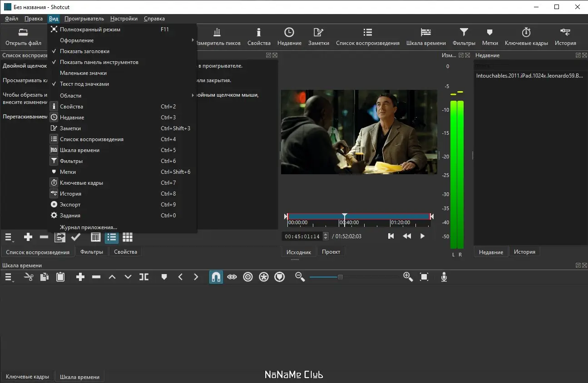Screen dimensions: 588x383
Task: Click the Filters funnel icon in toolbar
Action: pos(464,33)
